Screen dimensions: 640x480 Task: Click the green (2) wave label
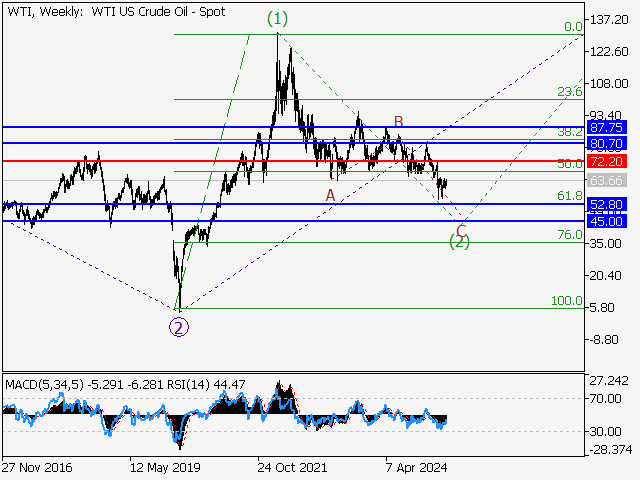tap(460, 241)
